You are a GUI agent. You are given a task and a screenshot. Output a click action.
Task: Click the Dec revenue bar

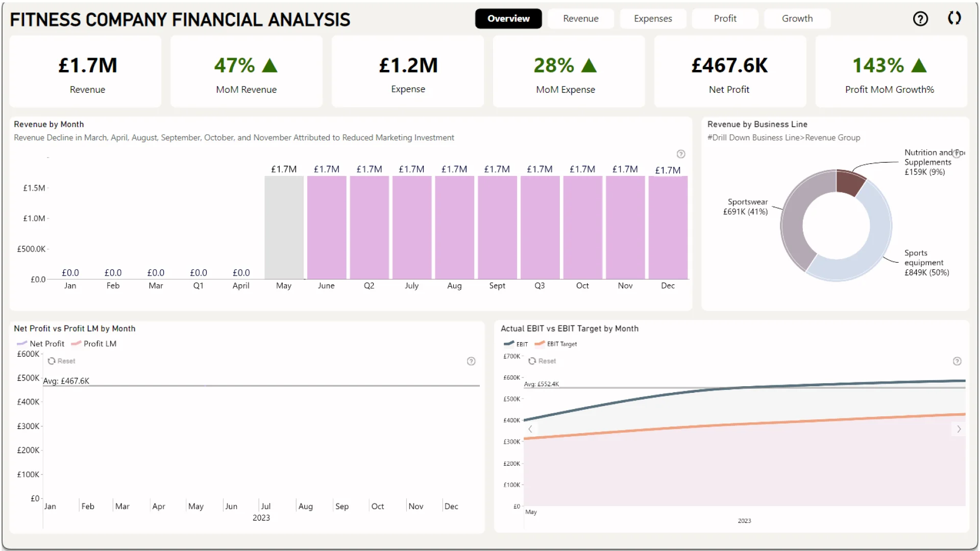click(x=668, y=228)
